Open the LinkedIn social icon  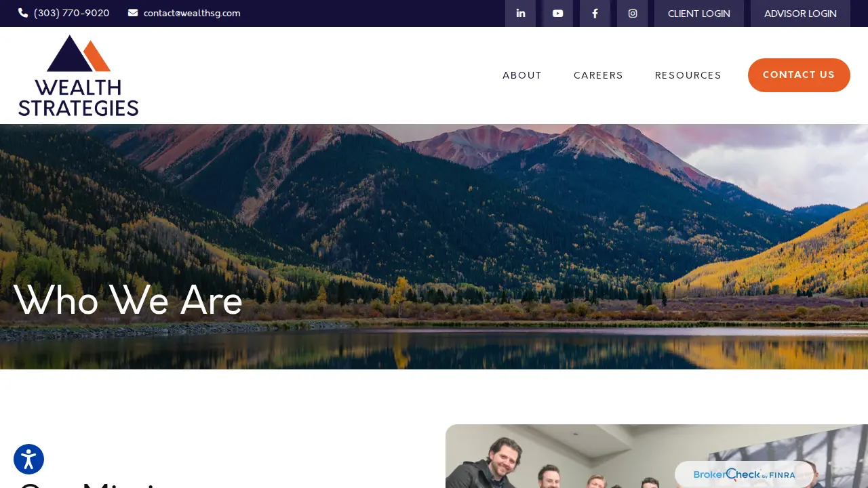click(x=520, y=14)
